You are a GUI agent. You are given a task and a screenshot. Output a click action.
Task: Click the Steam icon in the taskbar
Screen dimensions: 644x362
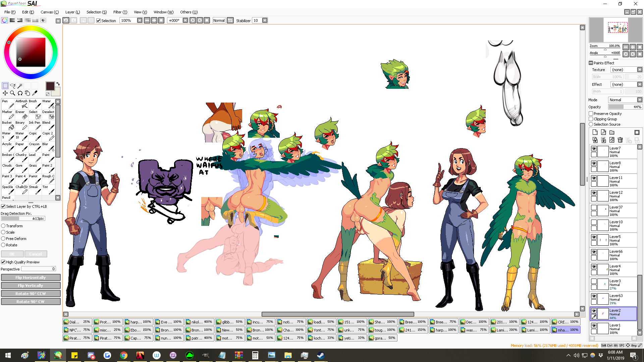click(x=321, y=355)
